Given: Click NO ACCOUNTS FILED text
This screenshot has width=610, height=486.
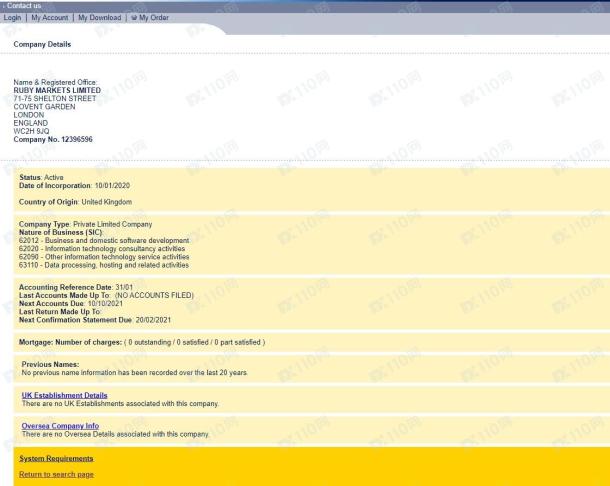Looking at the screenshot, I should coord(154,295).
